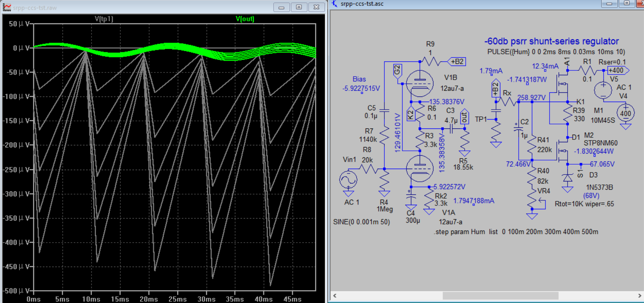Click the -1.7413187W power label
Viewport: 644px width, 303px height.
tap(527, 80)
